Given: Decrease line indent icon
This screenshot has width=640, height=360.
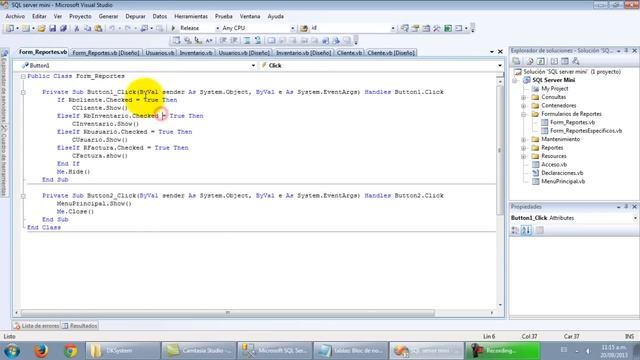Looking at the screenshot, I should (223, 40).
